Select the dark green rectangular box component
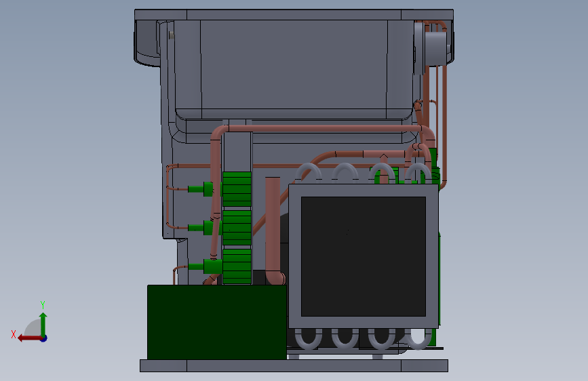Image resolution: width=588 pixels, height=381 pixels. click(x=217, y=323)
